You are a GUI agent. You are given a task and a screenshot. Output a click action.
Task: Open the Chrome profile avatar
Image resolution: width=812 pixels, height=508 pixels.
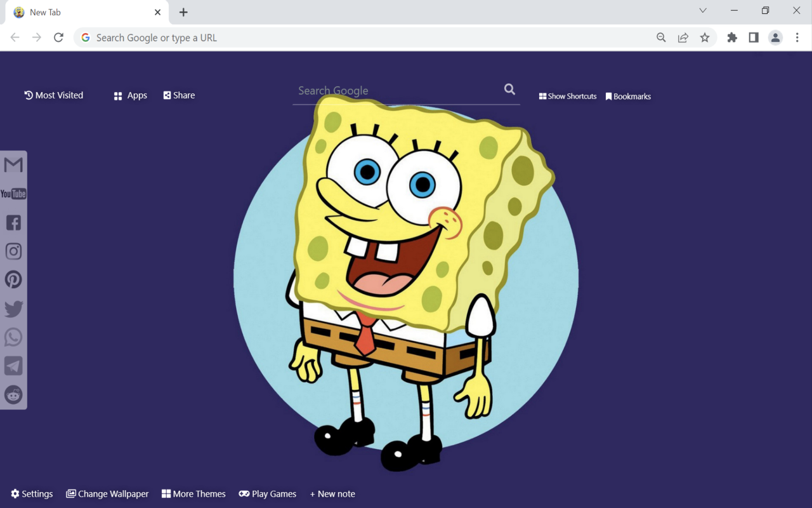pyautogui.click(x=775, y=37)
